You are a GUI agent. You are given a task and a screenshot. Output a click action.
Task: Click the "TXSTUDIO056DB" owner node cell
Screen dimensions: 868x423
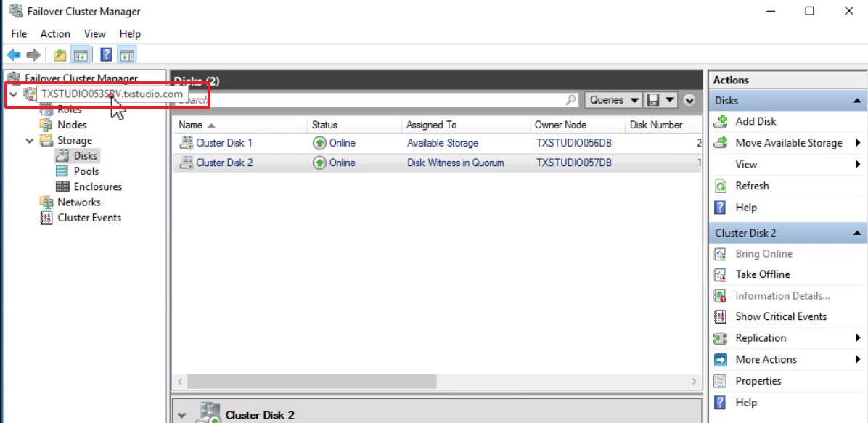point(574,143)
